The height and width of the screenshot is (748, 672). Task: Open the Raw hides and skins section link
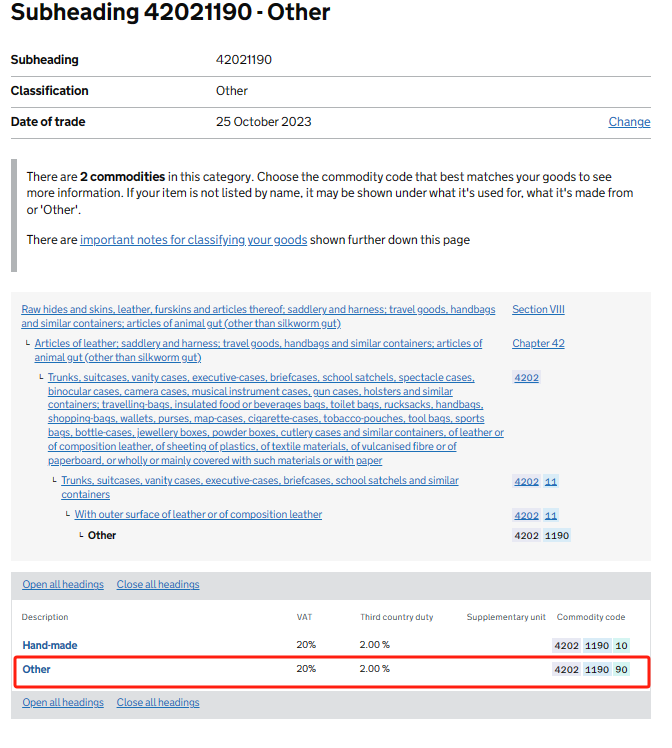coord(258,317)
